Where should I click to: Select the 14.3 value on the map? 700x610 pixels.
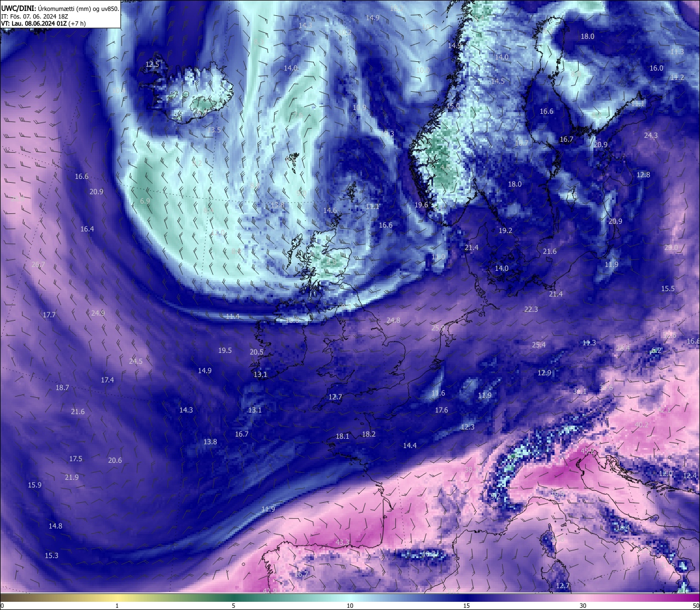(x=186, y=410)
